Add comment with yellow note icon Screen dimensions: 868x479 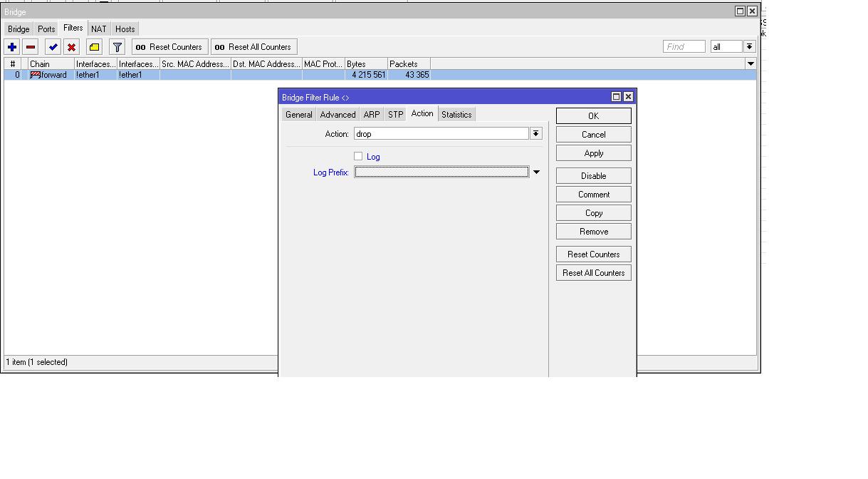click(x=94, y=47)
